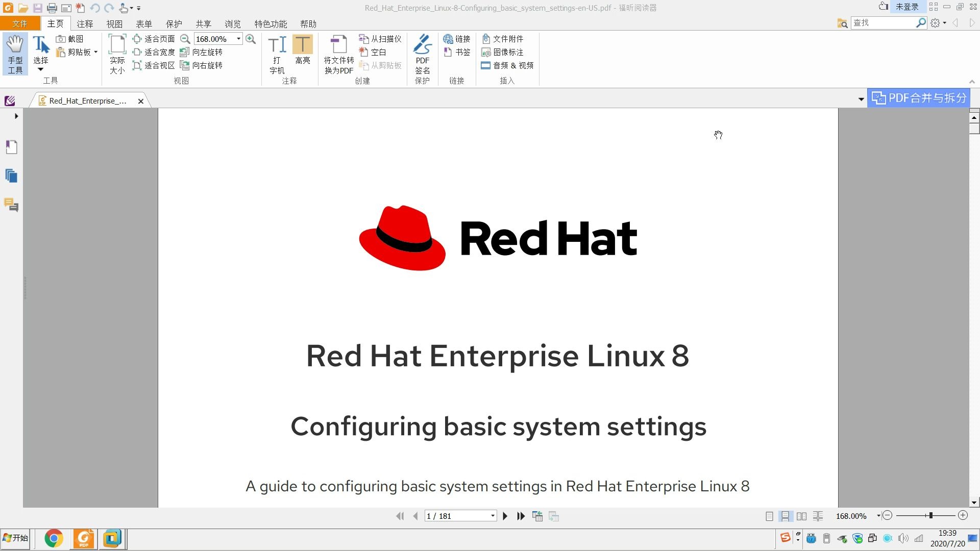Go to the previous page
Viewport: 980px width, 551px height.
point(415,516)
